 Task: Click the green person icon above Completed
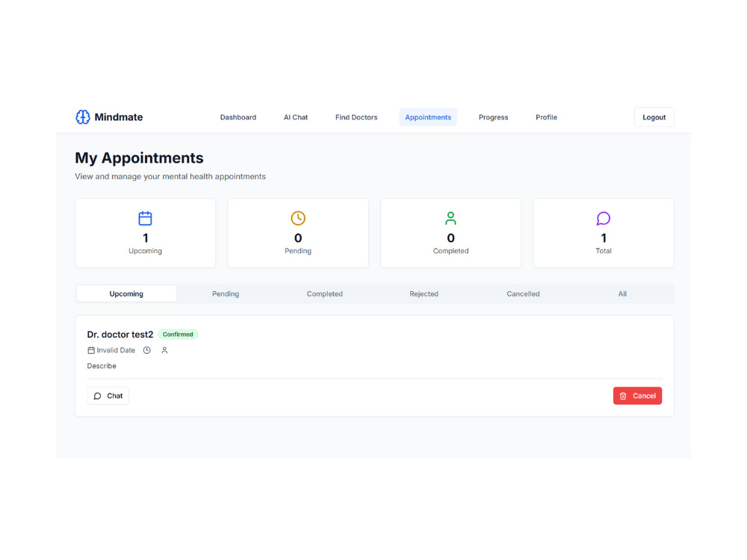click(x=450, y=218)
